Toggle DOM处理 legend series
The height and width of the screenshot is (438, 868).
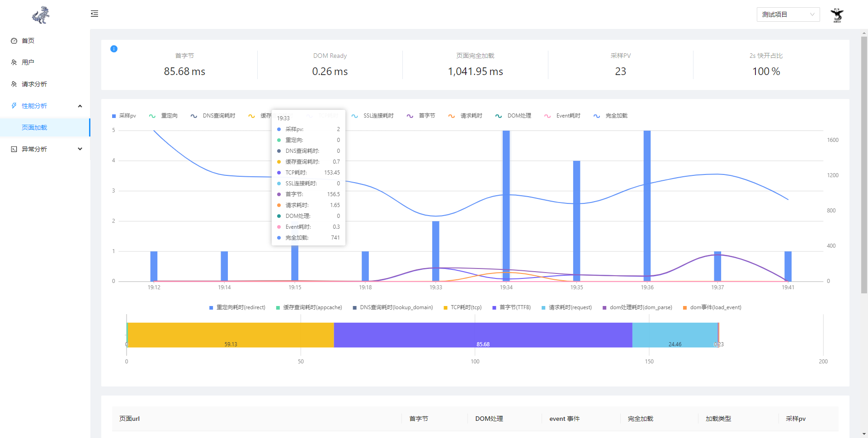(513, 116)
